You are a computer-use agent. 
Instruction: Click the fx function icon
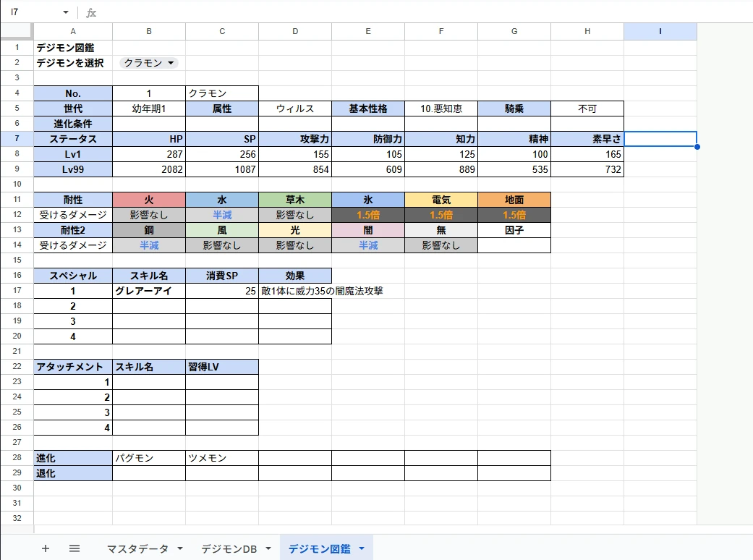[x=91, y=12]
